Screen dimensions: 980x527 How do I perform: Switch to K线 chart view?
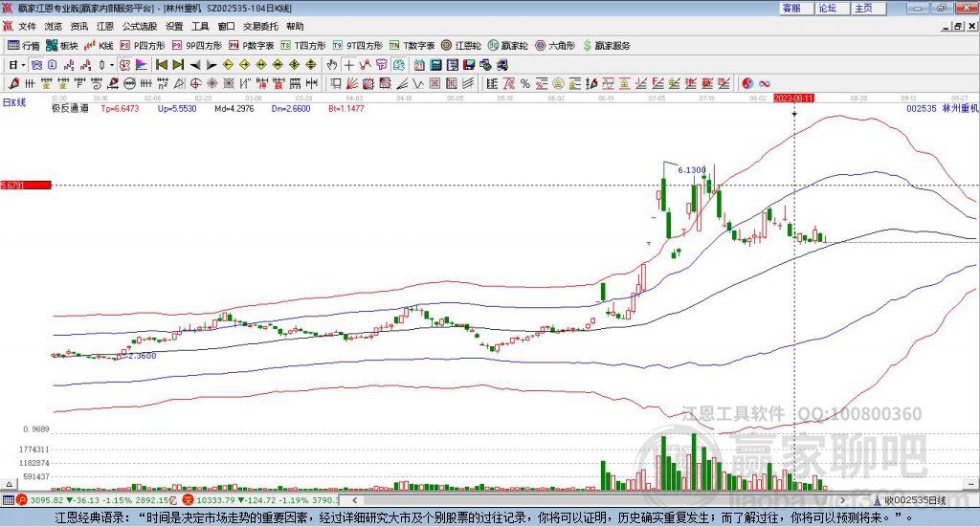pyautogui.click(x=100, y=46)
